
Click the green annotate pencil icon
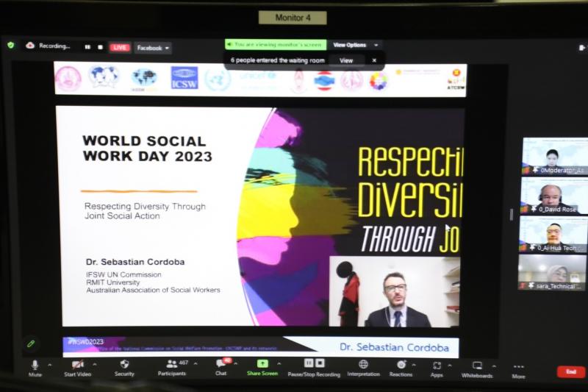coord(31,343)
